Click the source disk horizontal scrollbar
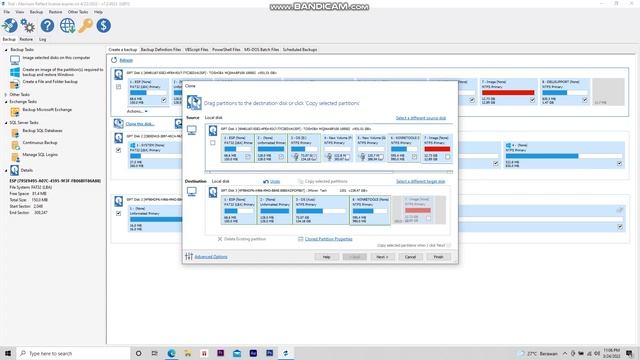The image size is (640, 360). (x=329, y=172)
